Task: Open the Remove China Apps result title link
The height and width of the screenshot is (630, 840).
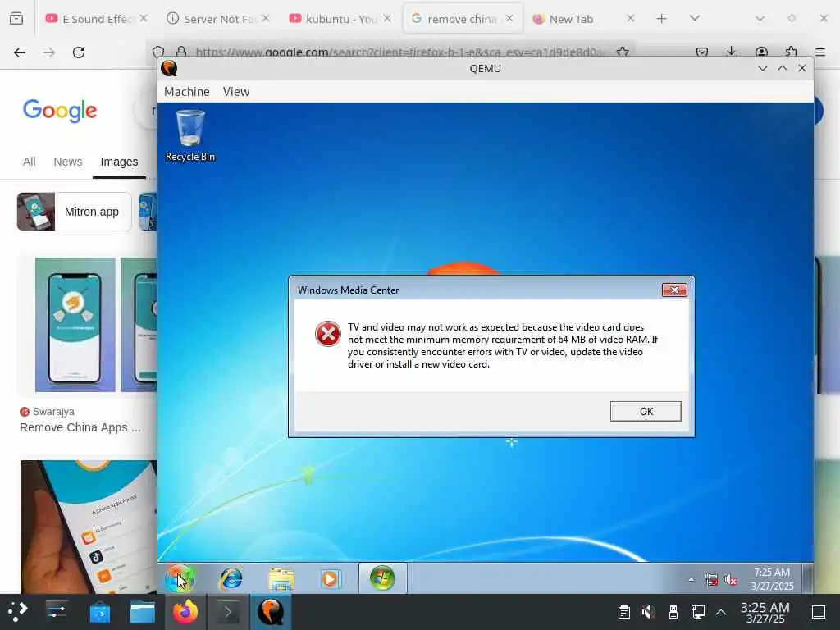Action: click(x=80, y=427)
